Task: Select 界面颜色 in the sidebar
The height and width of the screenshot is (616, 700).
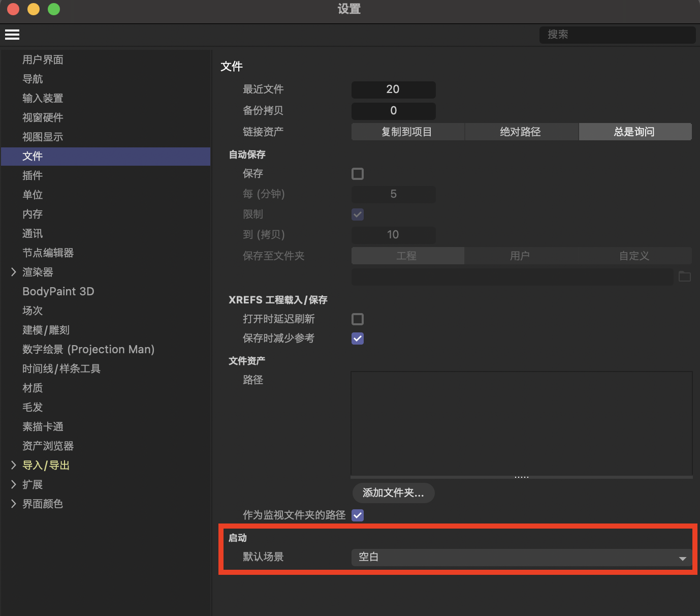Action: pos(43,504)
